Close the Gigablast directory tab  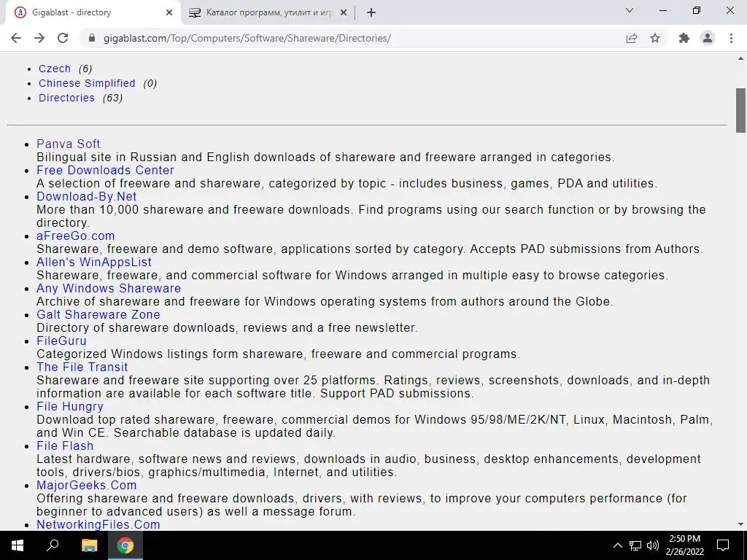tap(169, 13)
